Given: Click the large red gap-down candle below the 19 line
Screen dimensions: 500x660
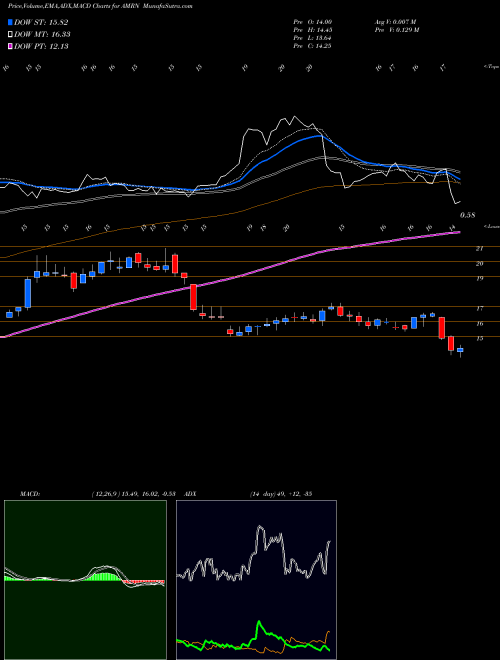Looking at the screenshot, I should click(193, 297).
